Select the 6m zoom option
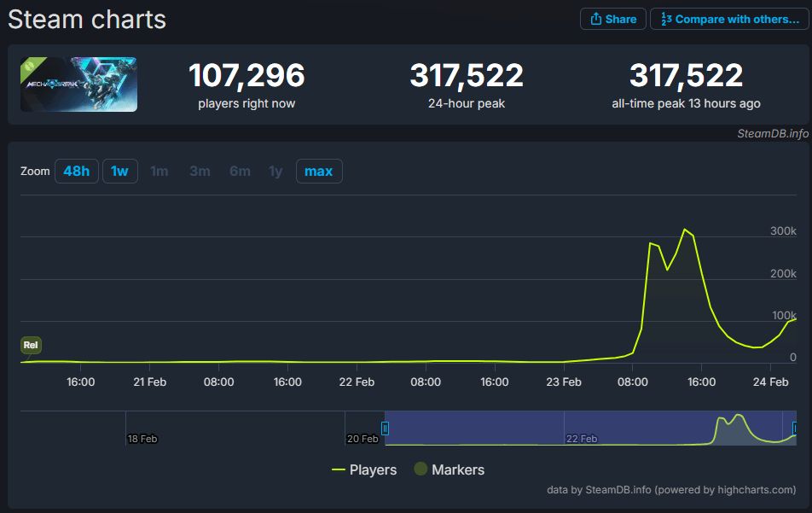The width and height of the screenshot is (812, 513). 240,171
